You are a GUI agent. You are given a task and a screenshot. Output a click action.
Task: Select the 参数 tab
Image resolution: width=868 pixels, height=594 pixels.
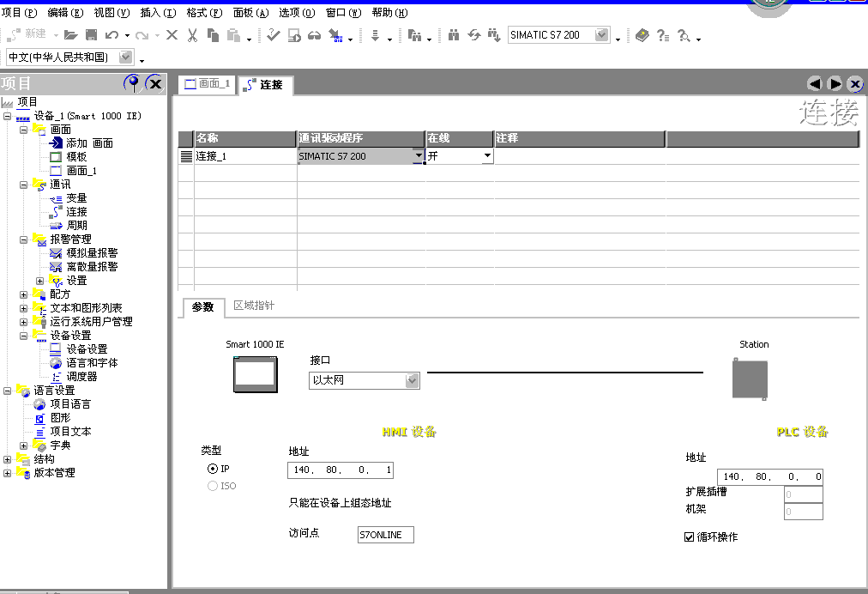tap(202, 307)
